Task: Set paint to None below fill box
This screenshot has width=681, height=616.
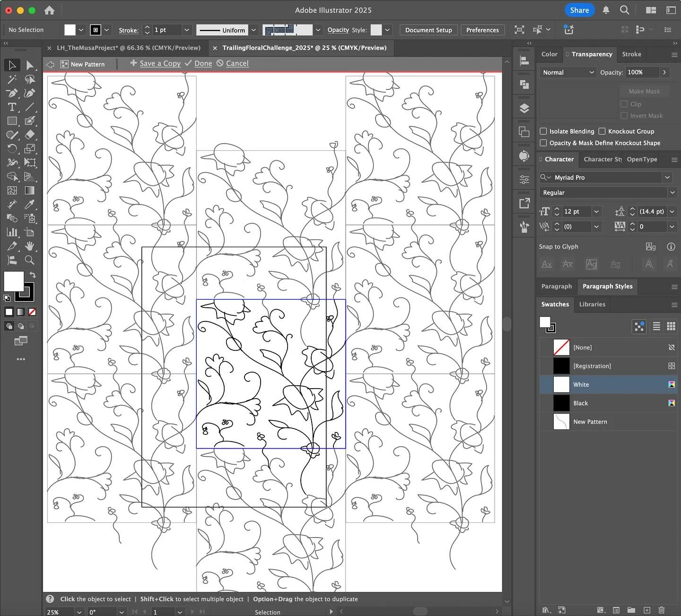Action: (x=32, y=312)
